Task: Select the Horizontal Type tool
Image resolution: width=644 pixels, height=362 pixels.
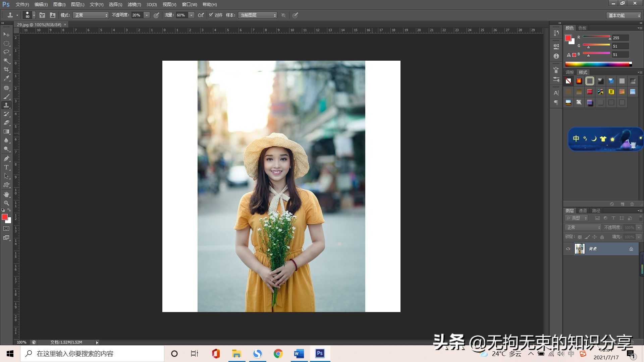Action: (6, 167)
